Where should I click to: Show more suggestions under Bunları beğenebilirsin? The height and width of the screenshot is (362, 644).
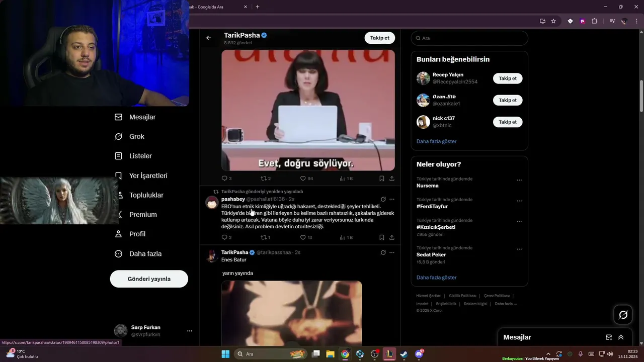[x=436, y=142]
